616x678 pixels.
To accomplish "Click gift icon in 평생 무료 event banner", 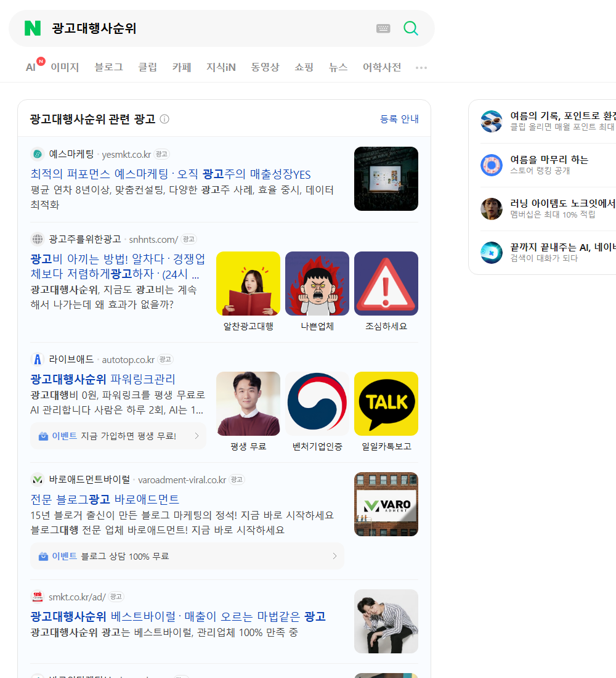I will tap(43, 436).
